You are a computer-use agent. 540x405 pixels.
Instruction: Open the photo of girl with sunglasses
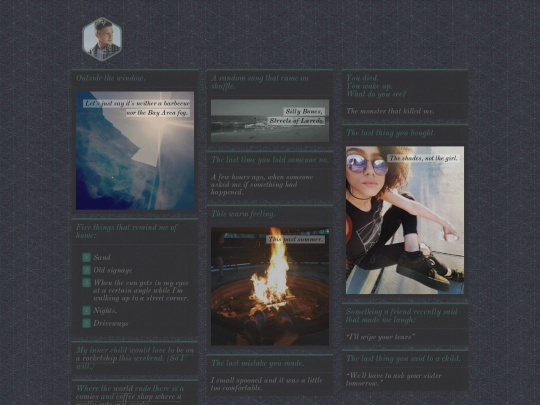click(405, 220)
